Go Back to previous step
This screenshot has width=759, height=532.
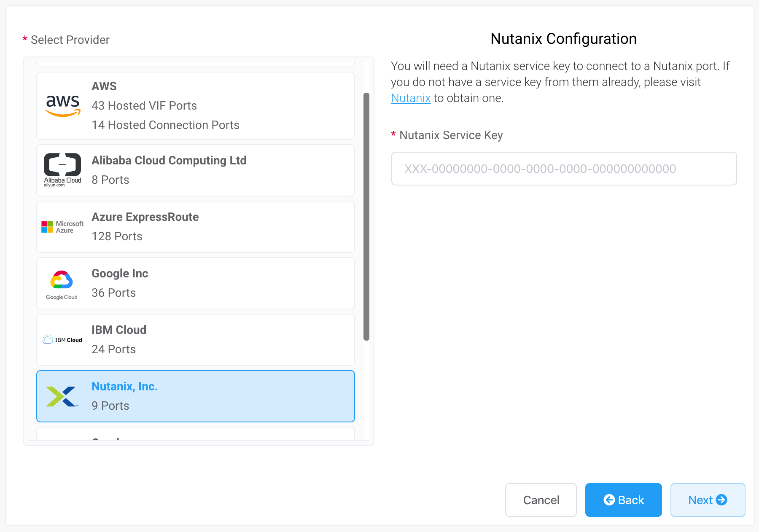624,500
